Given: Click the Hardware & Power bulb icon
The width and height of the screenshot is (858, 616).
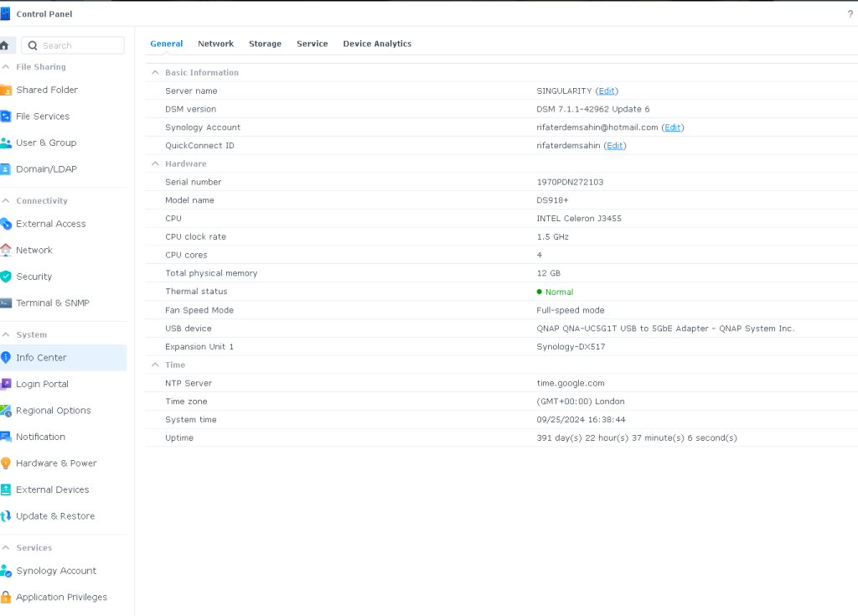Looking at the screenshot, I should point(6,463).
